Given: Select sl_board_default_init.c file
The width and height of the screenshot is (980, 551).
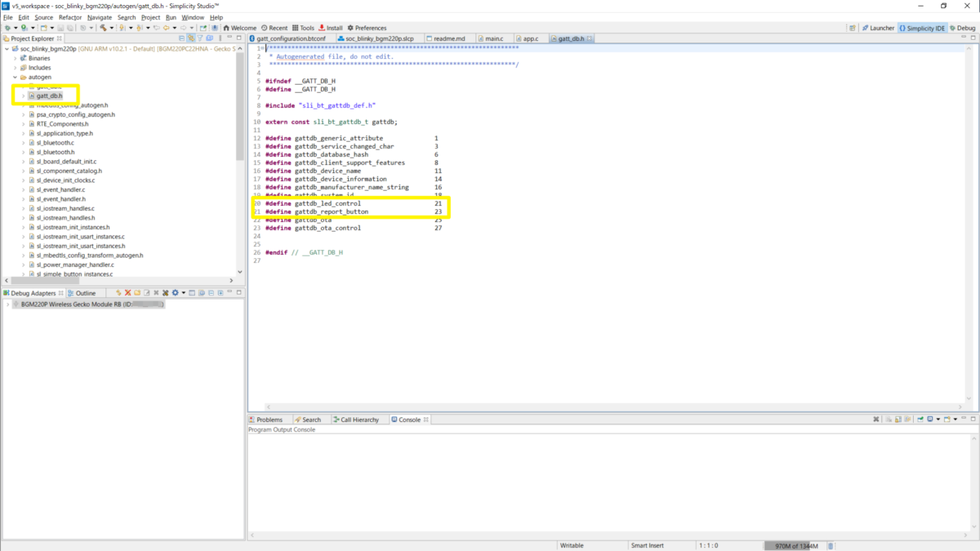Looking at the screenshot, I should click(66, 162).
